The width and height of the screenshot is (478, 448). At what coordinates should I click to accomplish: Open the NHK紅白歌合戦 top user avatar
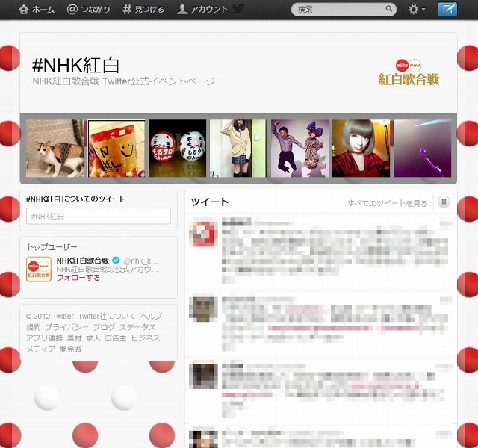click(39, 269)
